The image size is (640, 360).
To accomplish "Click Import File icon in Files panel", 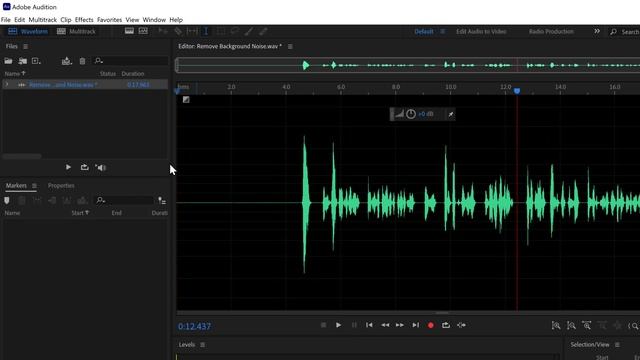I will pos(22,61).
